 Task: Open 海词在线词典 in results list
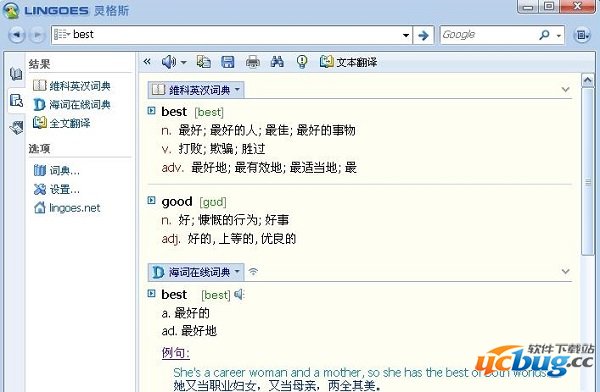coord(72,105)
